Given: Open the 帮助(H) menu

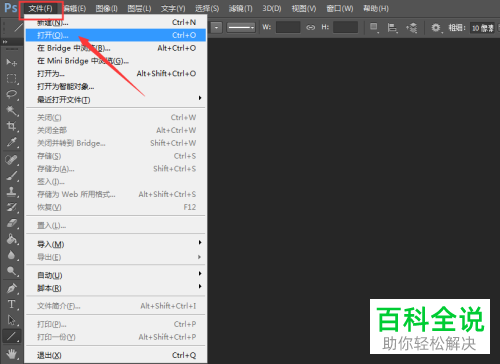Looking at the screenshot, I should click(x=376, y=9).
